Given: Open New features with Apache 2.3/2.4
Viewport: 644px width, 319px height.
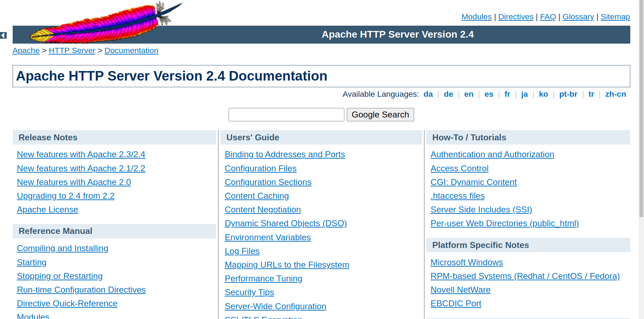Looking at the screenshot, I should click(x=81, y=154).
